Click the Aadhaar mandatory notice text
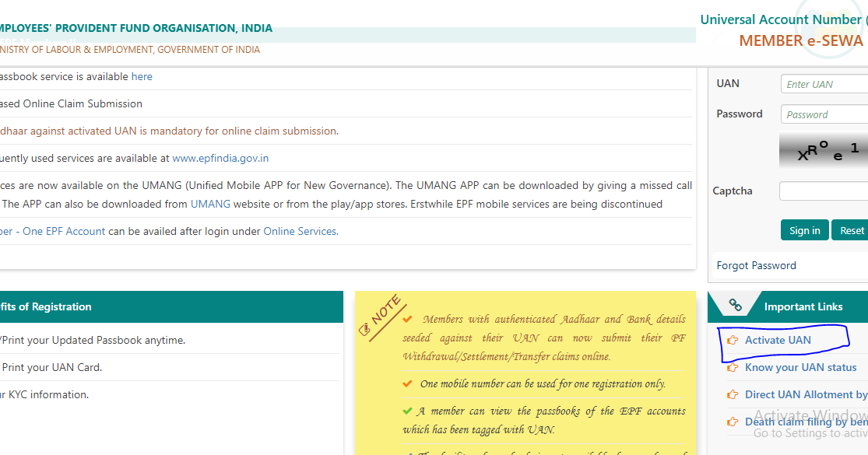 [169, 131]
